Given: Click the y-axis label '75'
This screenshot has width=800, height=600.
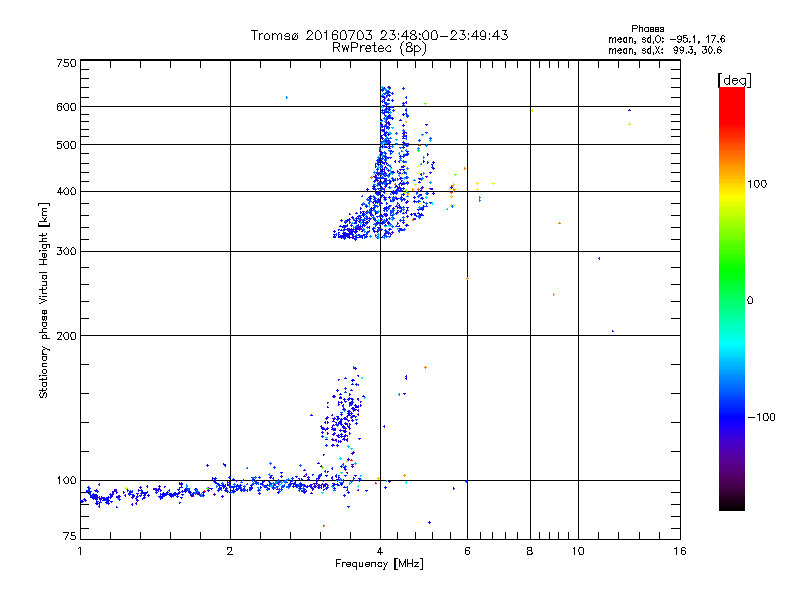Looking at the screenshot, I should click(x=70, y=536).
